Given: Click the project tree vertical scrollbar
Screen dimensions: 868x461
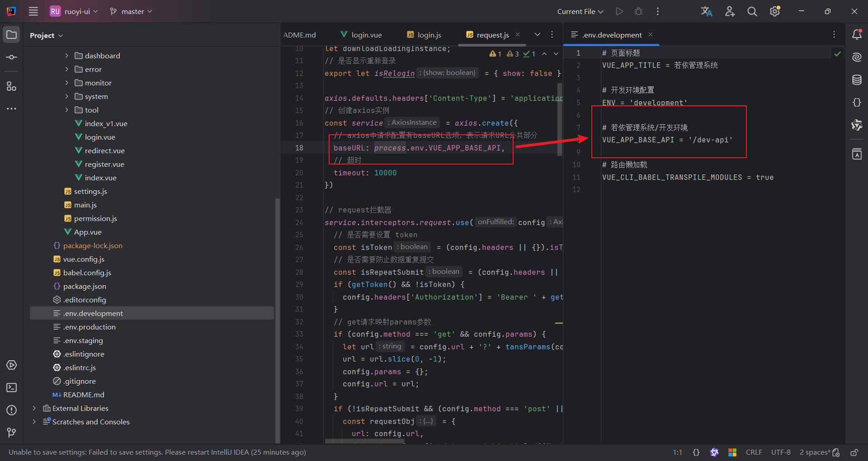Looking at the screenshot, I should coord(278,321).
